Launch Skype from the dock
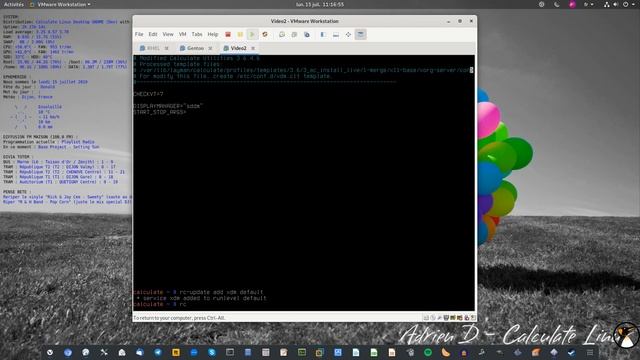The image size is (640, 360). (212, 352)
